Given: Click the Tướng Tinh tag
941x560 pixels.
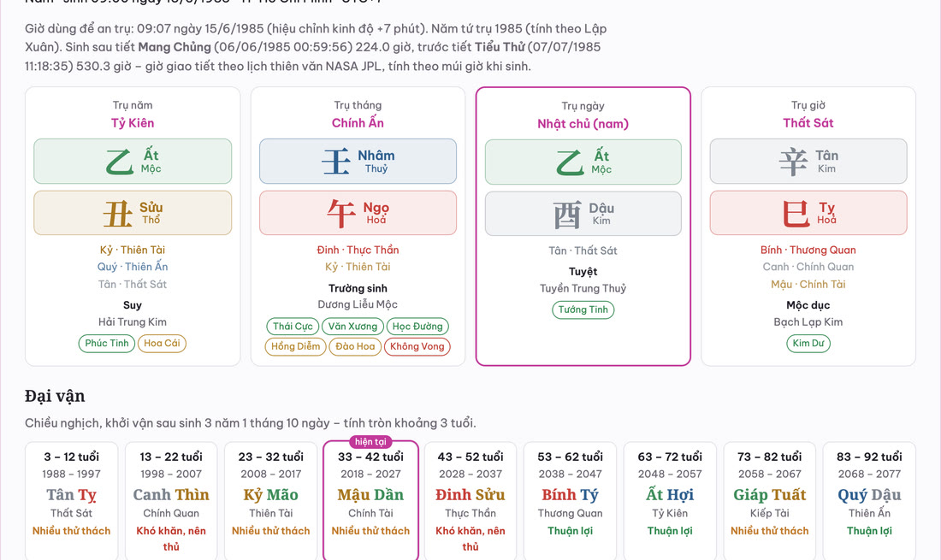Looking at the screenshot, I should 583,310.
